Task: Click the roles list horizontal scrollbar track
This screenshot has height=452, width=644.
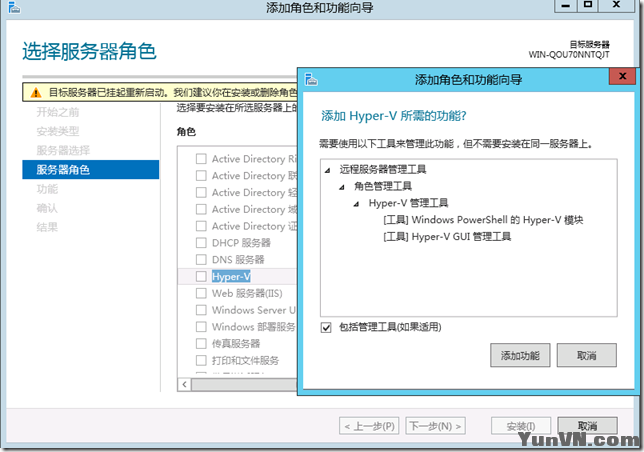Action: (244, 384)
